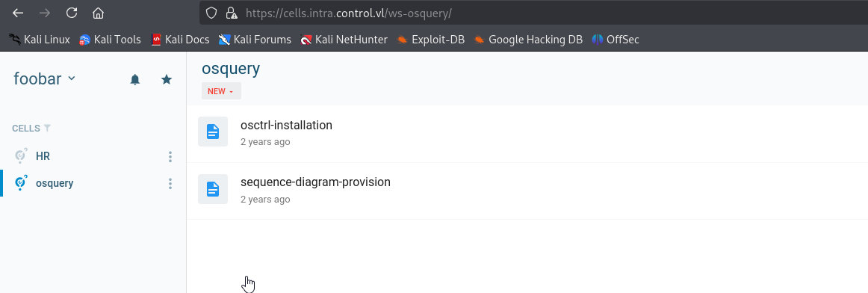The width and height of the screenshot is (868, 293).
Task: Open the osctrl-installation page
Action: 286,125
